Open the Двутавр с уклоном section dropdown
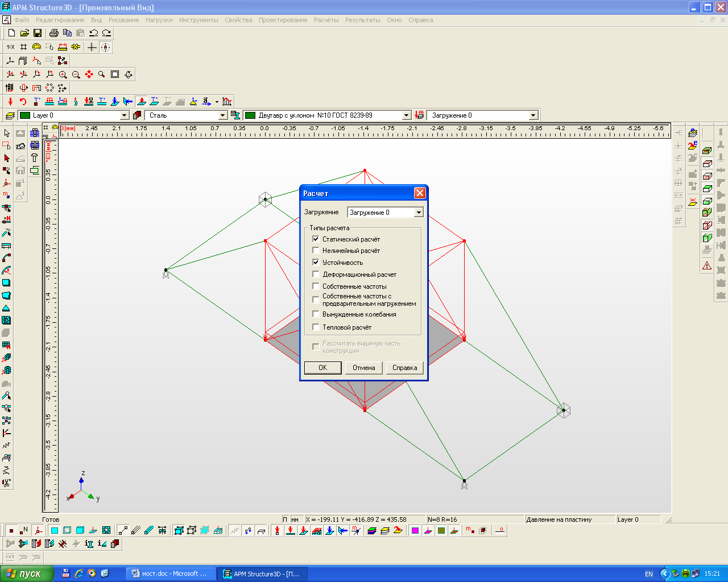 [x=407, y=115]
